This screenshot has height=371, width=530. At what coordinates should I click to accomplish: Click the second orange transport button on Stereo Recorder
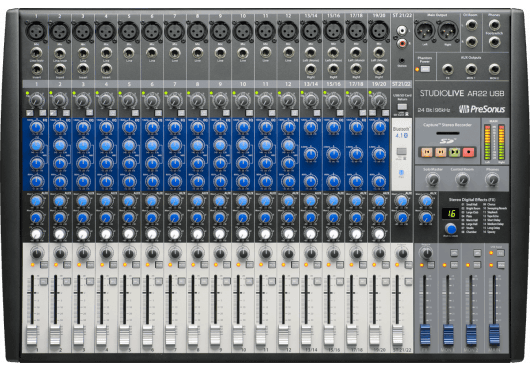441,152
